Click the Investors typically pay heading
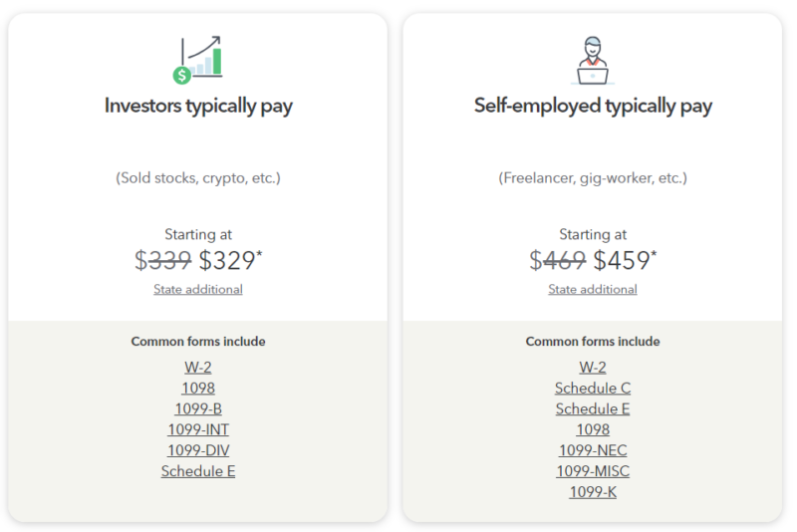797x532 pixels. [x=198, y=106]
